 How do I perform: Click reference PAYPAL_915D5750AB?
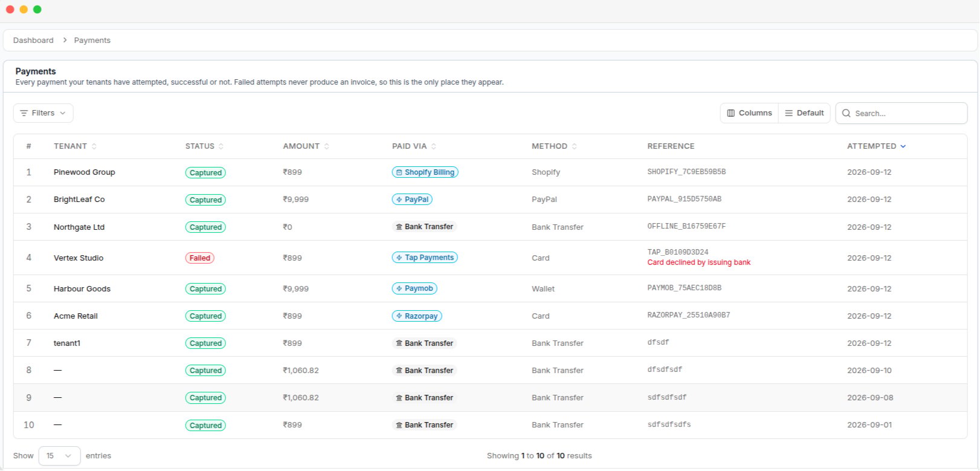coord(685,200)
